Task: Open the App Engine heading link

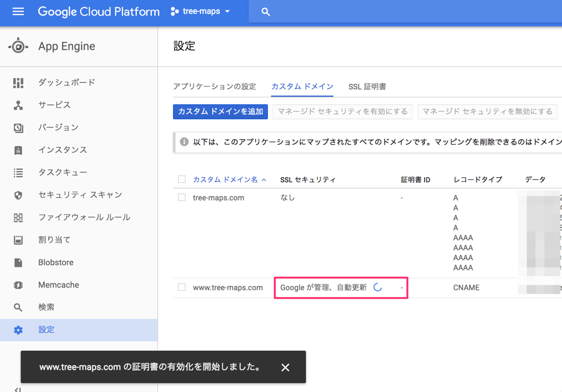Action: pos(67,46)
